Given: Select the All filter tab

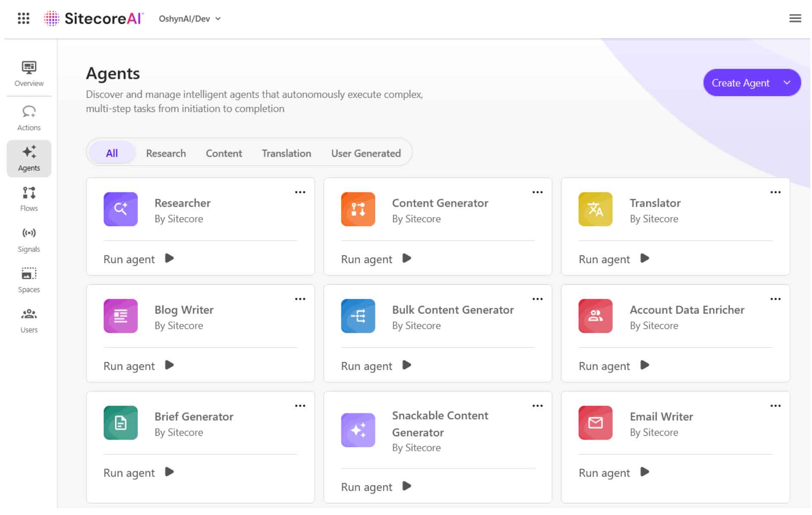Looking at the screenshot, I should 112,153.
